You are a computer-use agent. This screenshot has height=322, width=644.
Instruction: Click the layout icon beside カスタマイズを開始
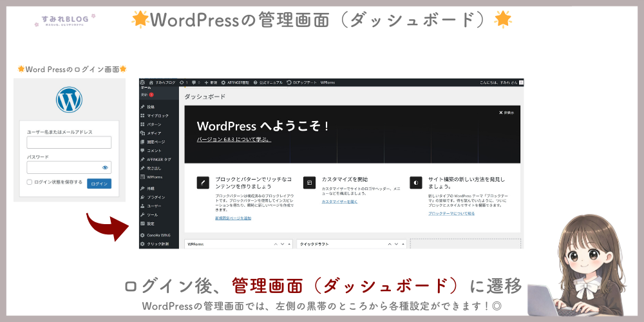tap(309, 183)
